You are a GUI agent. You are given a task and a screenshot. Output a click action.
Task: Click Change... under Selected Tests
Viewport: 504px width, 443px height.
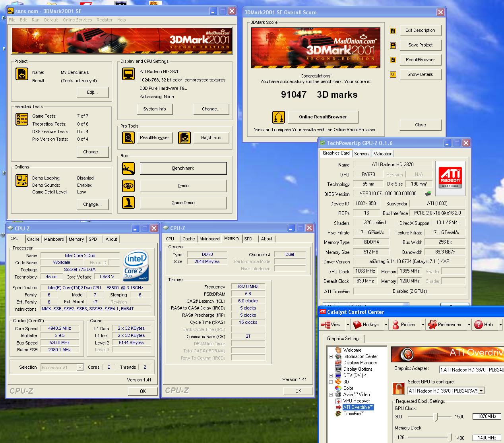point(93,152)
